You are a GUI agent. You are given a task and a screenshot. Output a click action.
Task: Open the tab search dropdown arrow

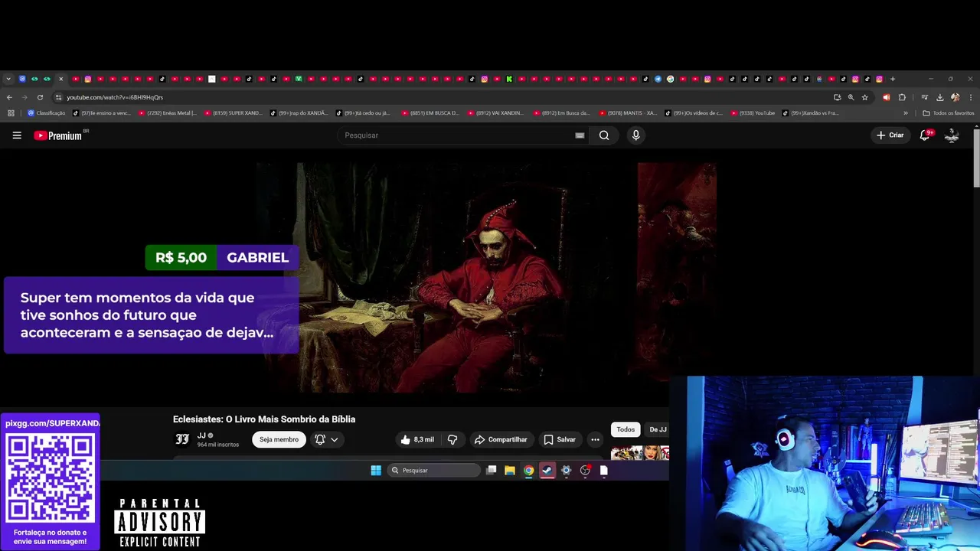tap(8, 79)
